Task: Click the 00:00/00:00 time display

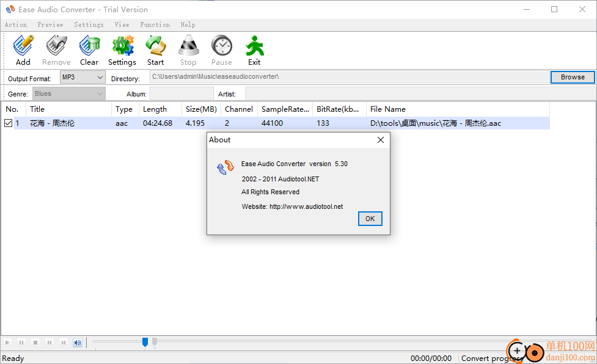Action: tap(431, 359)
